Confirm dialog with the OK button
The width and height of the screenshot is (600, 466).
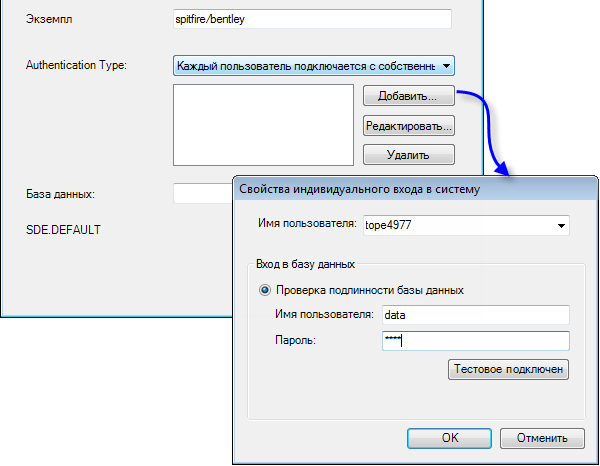point(450,437)
